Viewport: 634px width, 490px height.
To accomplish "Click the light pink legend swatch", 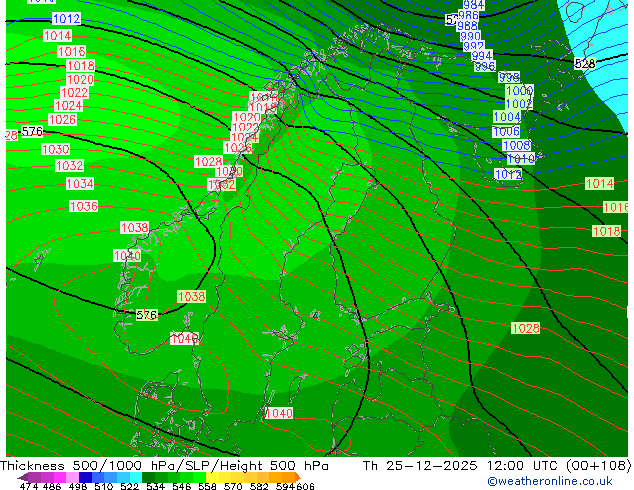I will (72, 477).
